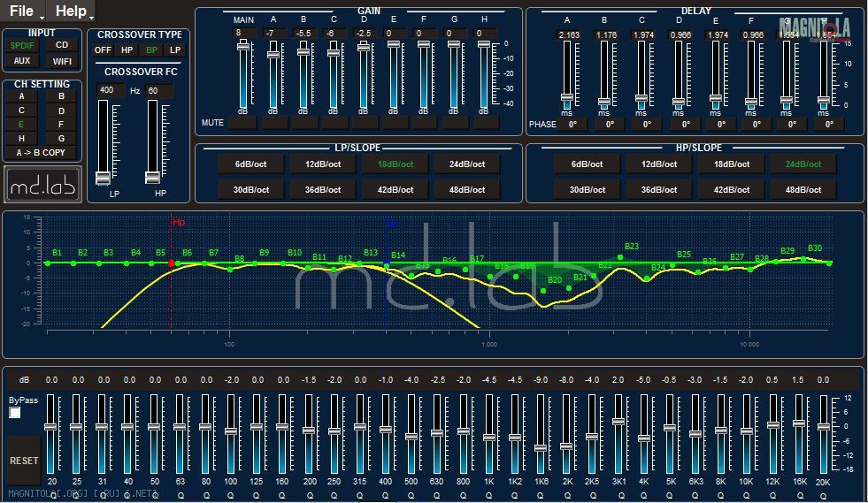
Task: Select channel G in CH SETTING
Action: pyautogui.click(x=61, y=139)
